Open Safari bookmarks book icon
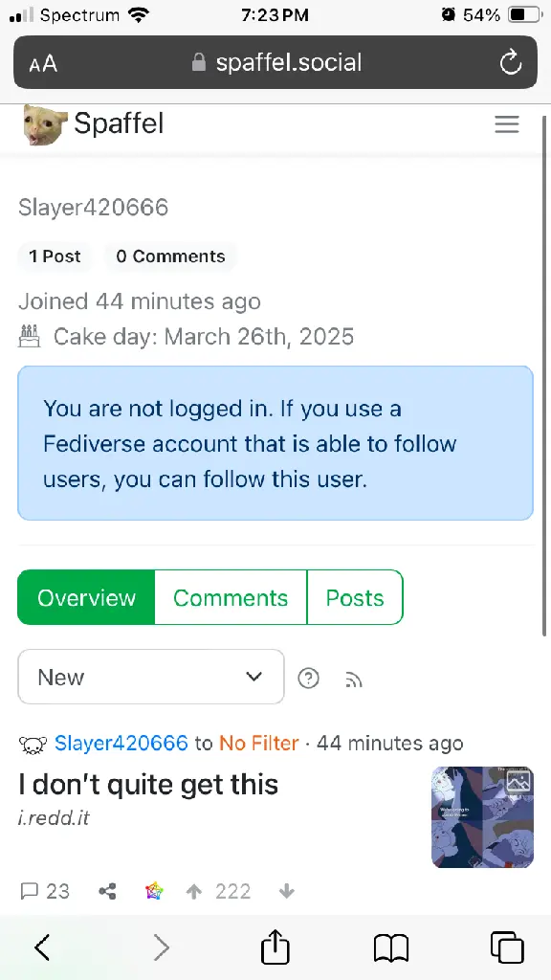 pyautogui.click(x=391, y=947)
